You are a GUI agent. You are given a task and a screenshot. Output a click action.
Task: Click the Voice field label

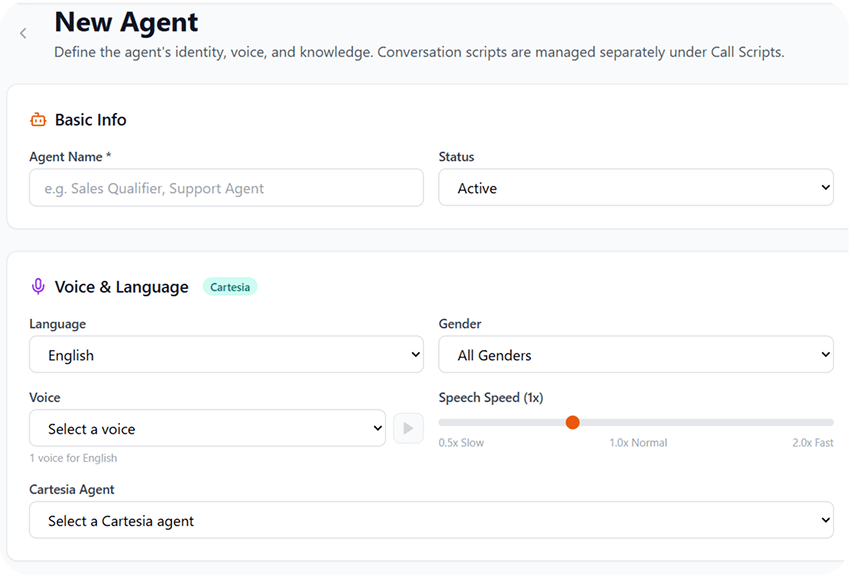[44, 397]
